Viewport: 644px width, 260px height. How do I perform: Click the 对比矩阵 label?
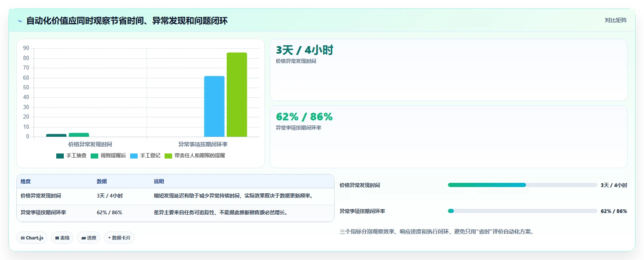[x=615, y=20]
